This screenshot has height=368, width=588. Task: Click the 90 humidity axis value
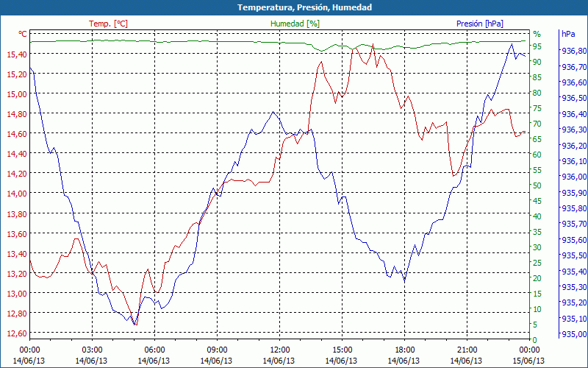(x=537, y=62)
